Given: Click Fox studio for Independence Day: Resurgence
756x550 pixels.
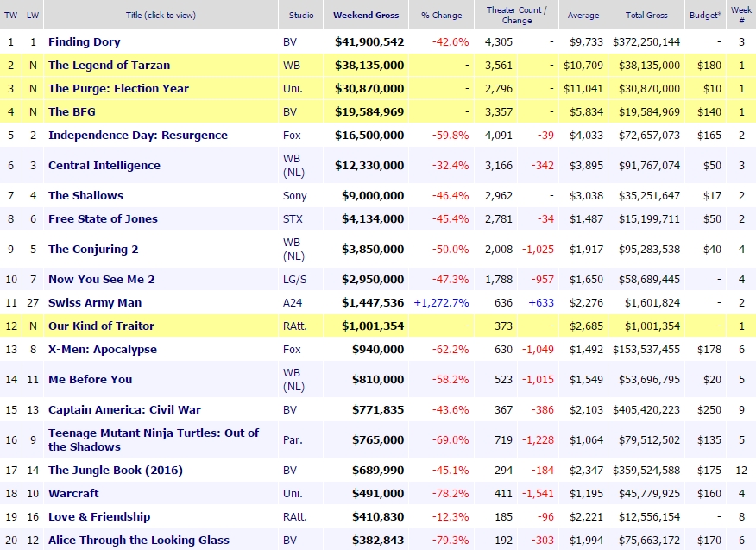Looking at the screenshot, I should coord(292,135).
